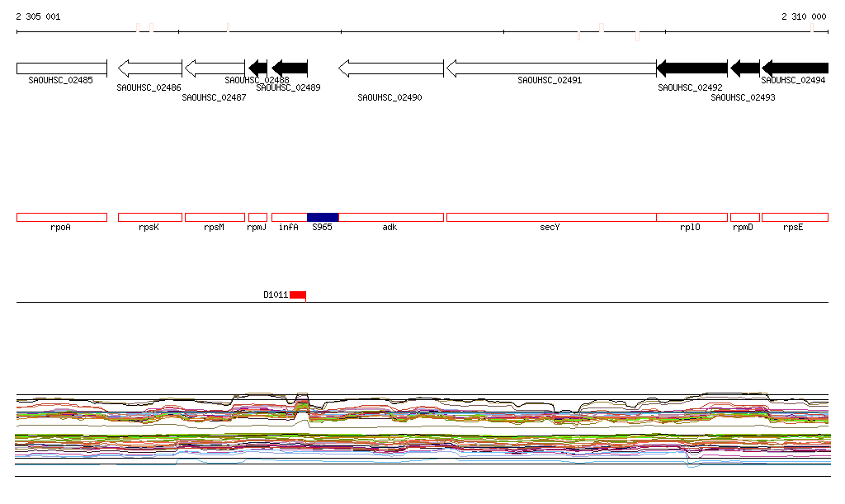
Task: Click the black SAOUHSC_02489 gene arrow
Action: coord(290,68)
